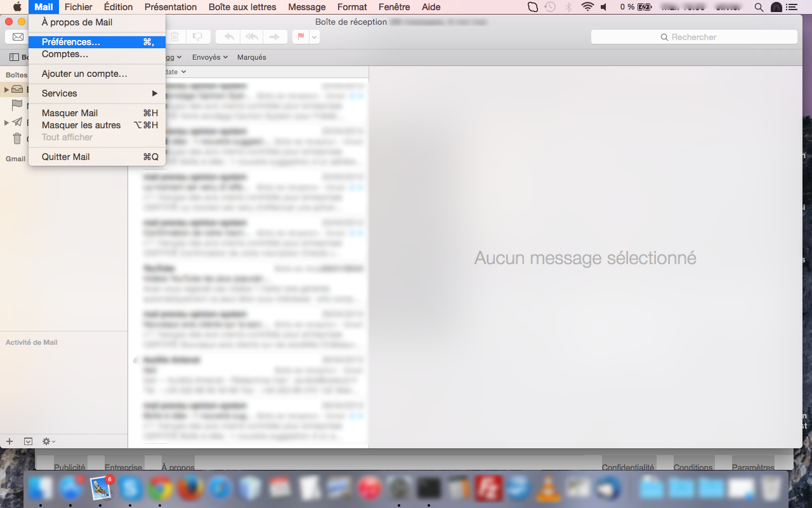
Task: Open Spotlight magnifier in menu bar
Action: [759, 7]
